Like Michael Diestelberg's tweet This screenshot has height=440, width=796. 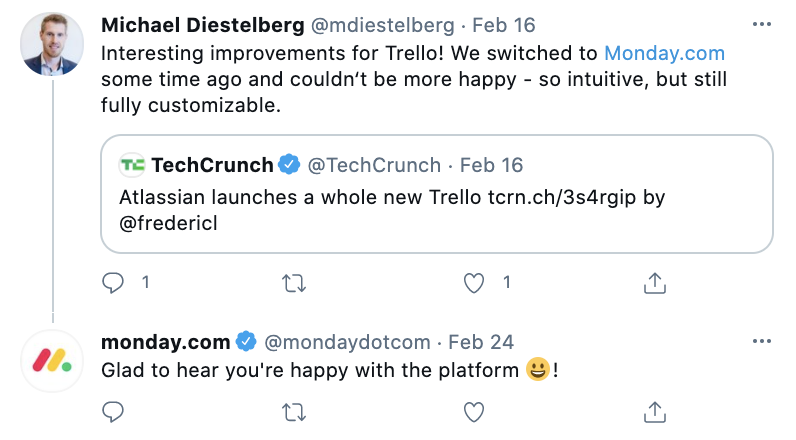click(474, 283)
